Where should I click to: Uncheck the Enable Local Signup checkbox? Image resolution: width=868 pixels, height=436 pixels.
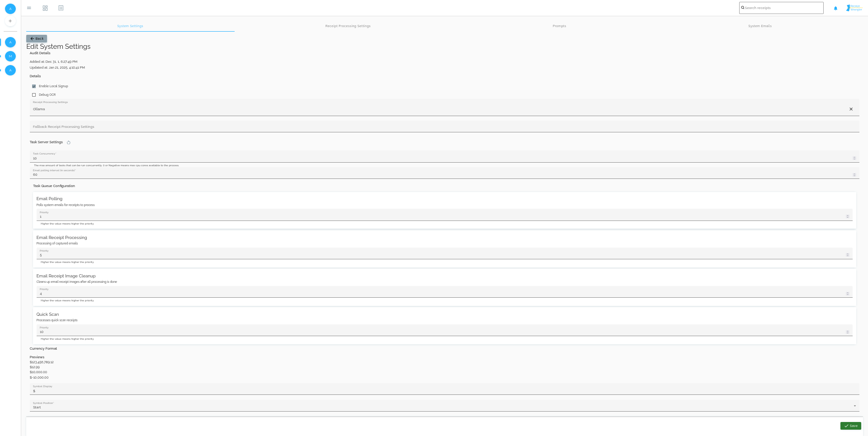[x=34, y=86]
